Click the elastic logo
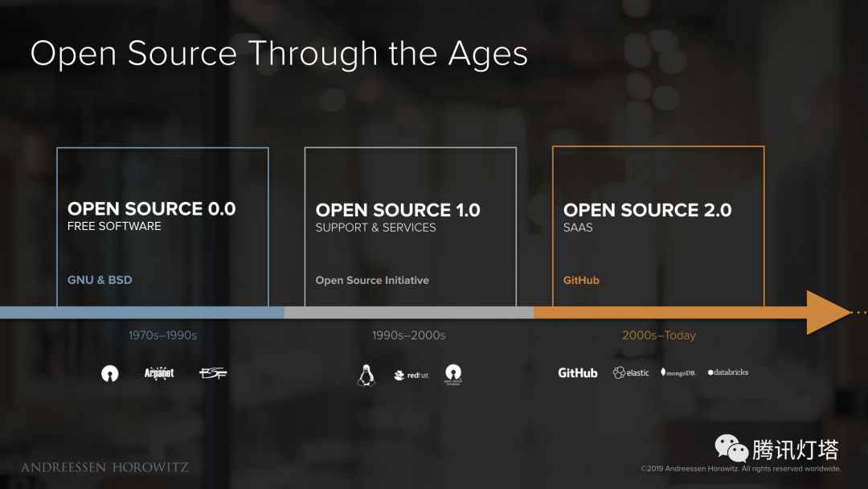 tap(631, 372)
